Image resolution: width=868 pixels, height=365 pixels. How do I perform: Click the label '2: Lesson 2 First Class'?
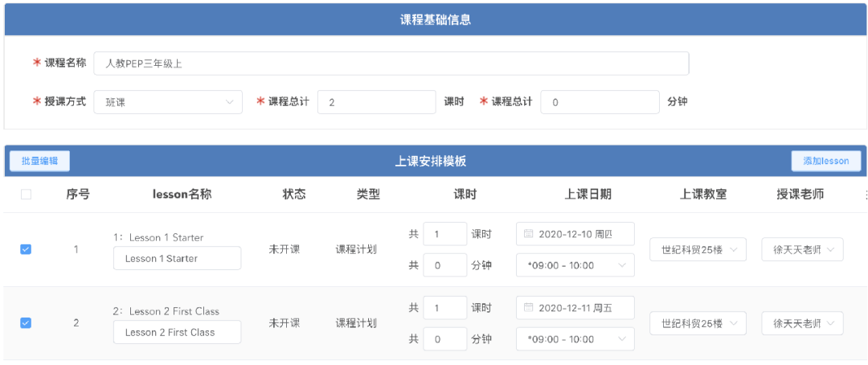tap(166, 311)
